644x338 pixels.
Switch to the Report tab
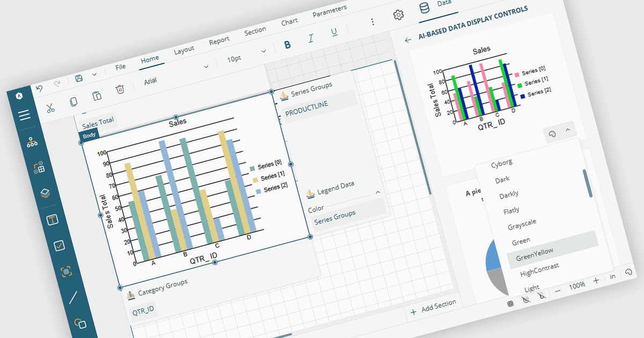(219, 40)
